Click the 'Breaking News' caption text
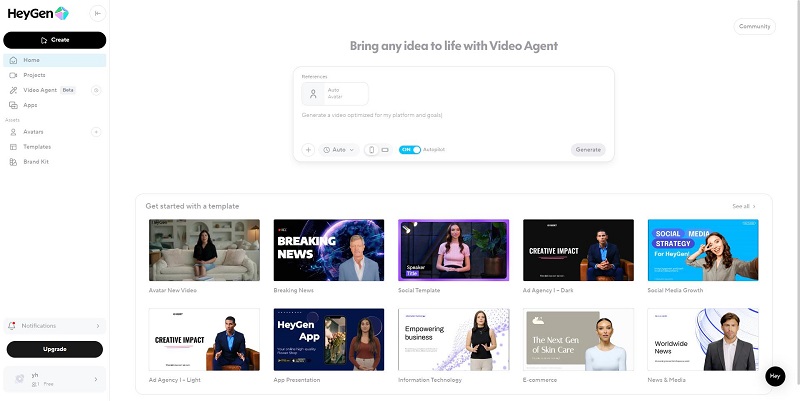Image resolution: width=800 pixels, height=401 pixels. pos(294,290)
